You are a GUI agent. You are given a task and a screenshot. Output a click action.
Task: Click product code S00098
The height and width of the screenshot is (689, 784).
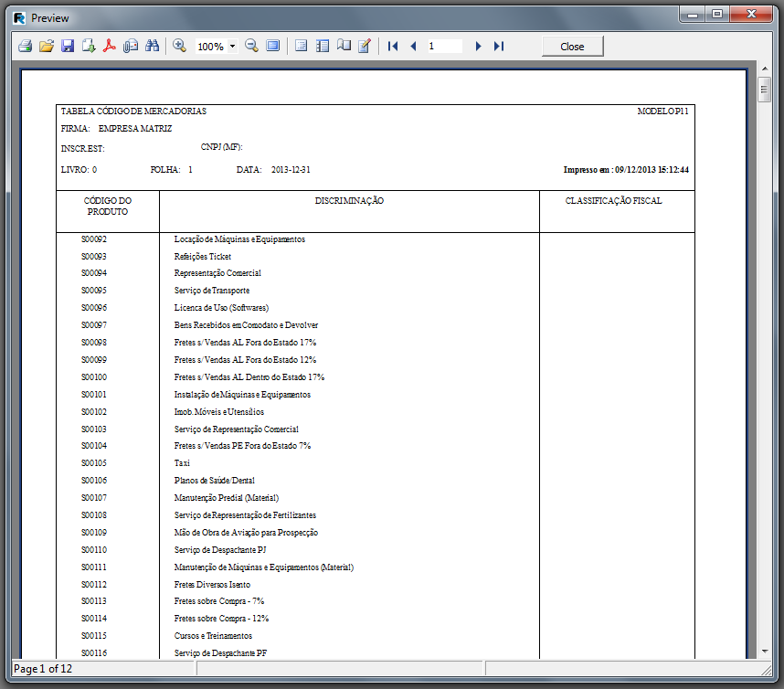tap(94, 343)
